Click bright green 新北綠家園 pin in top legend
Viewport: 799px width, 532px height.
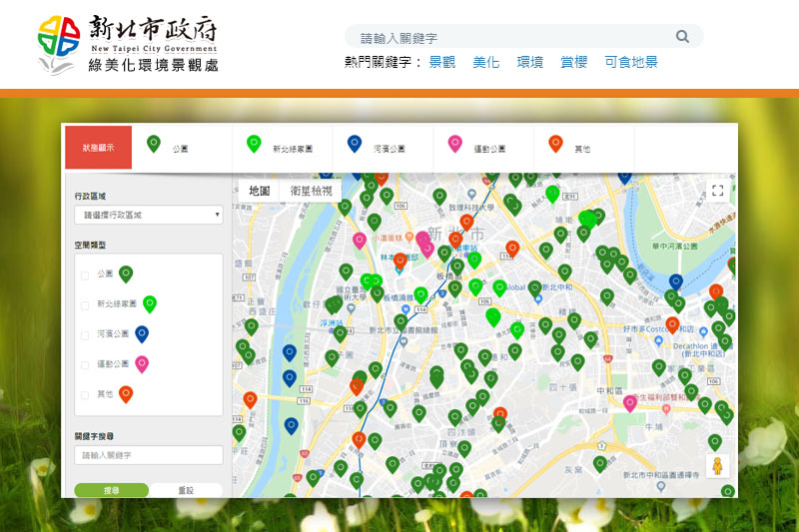[254, 145]
